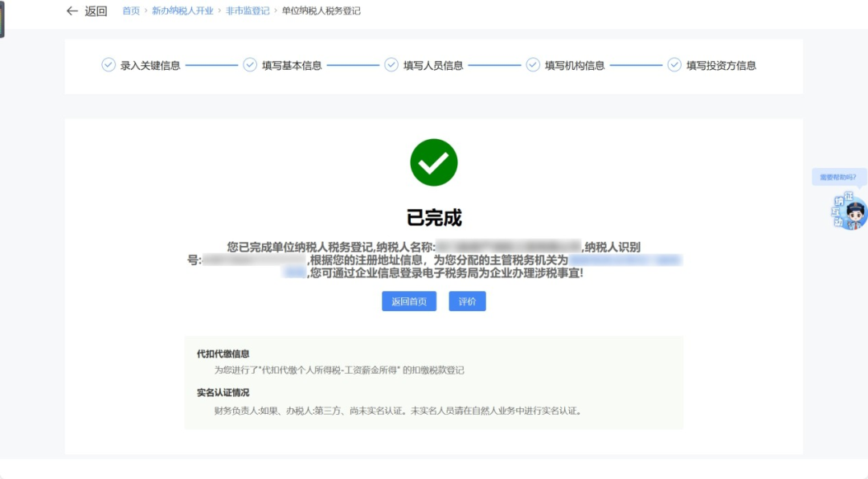The width and height of the screenshot is (868, 479).
Task: Click the check icon beside 录入关键信息
Action: [x=108, y=65]
